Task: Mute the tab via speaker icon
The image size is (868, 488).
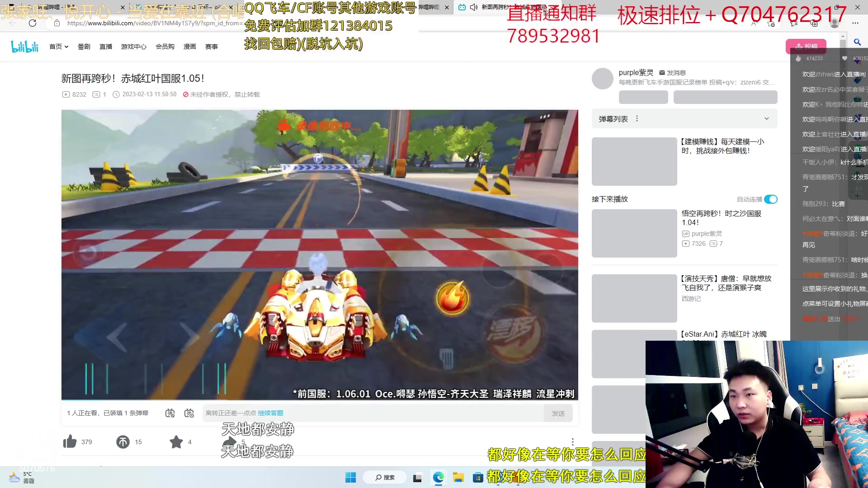Action: pos(473,7)
